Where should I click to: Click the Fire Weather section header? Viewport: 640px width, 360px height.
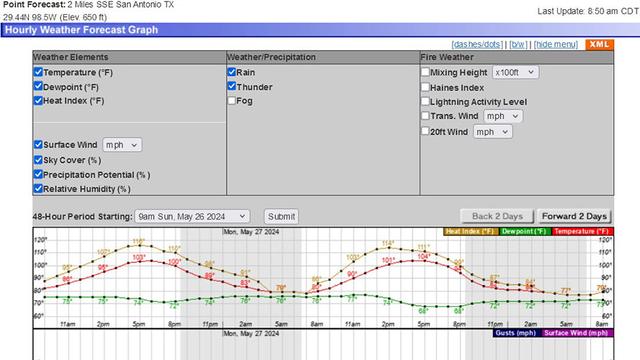point(447,57)
